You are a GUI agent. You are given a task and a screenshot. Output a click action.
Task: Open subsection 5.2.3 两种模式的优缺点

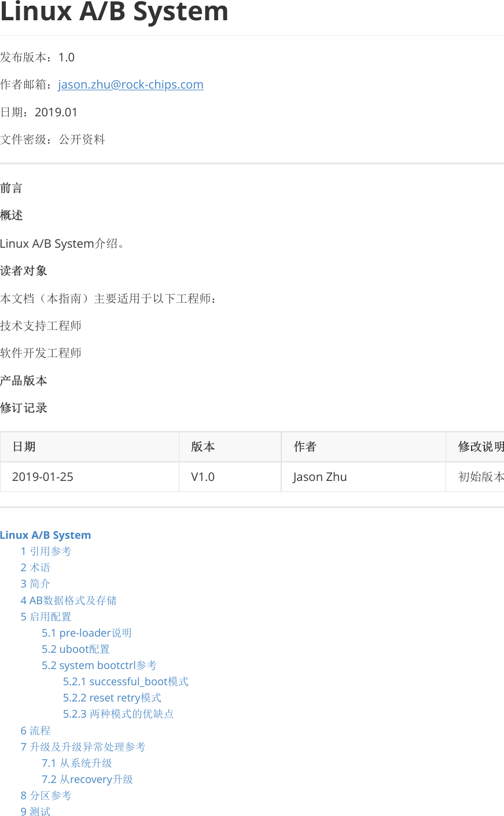[118, 714]
